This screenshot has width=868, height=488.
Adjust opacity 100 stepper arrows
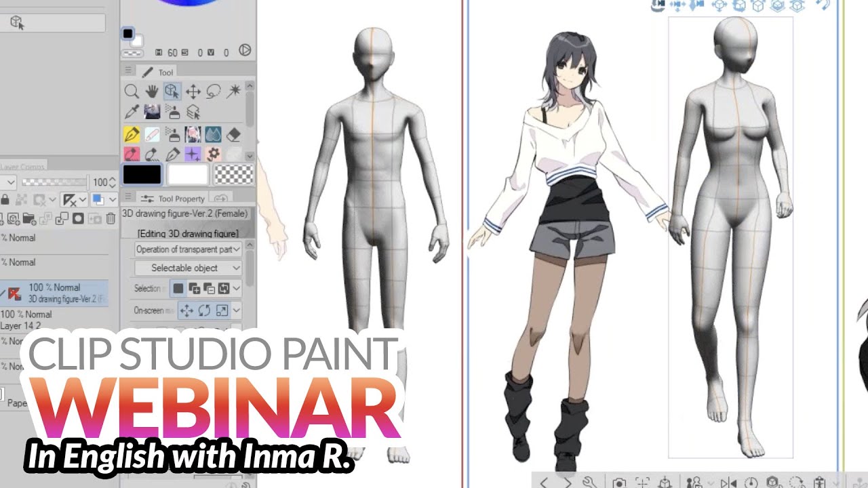112,182
